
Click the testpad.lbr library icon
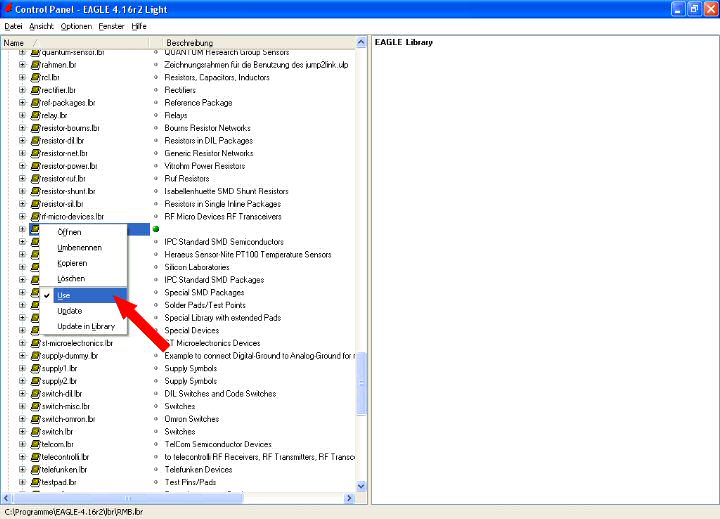click(35, 482)
